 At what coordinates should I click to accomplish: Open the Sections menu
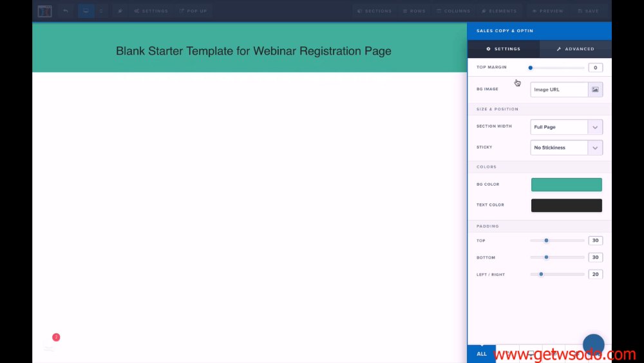pos(375,11)
